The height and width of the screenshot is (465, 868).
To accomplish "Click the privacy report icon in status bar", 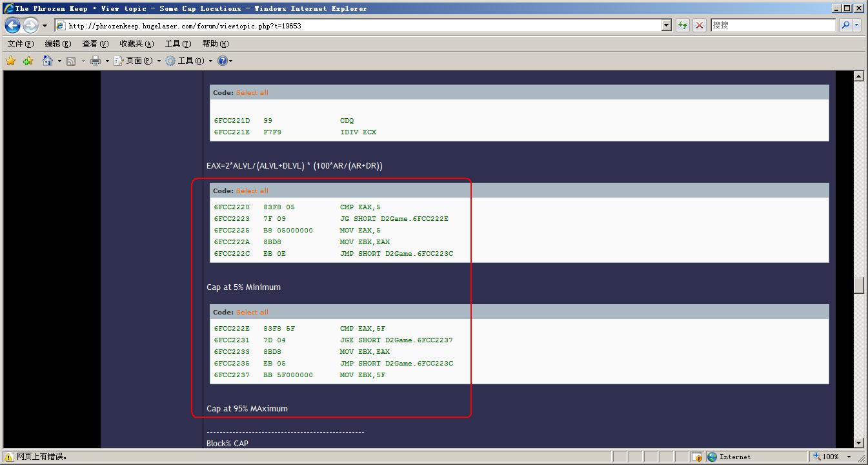I will click(696, 457).
